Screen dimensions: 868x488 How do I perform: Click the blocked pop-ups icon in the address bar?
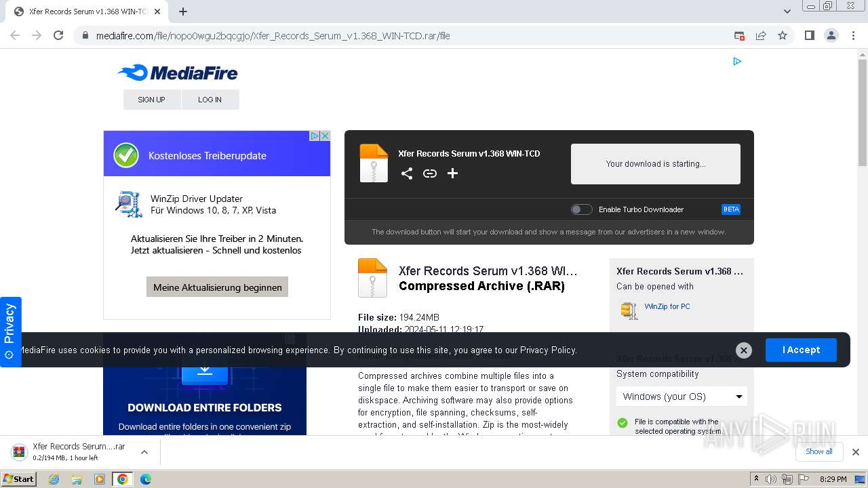point(739,35)
